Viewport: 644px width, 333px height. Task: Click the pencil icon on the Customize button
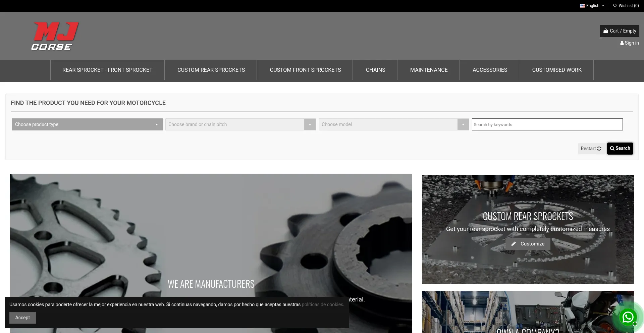[x=514, y=244]
